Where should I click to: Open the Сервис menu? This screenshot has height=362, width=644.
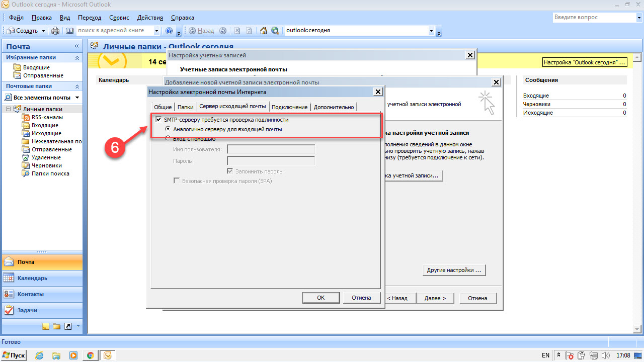119,18
